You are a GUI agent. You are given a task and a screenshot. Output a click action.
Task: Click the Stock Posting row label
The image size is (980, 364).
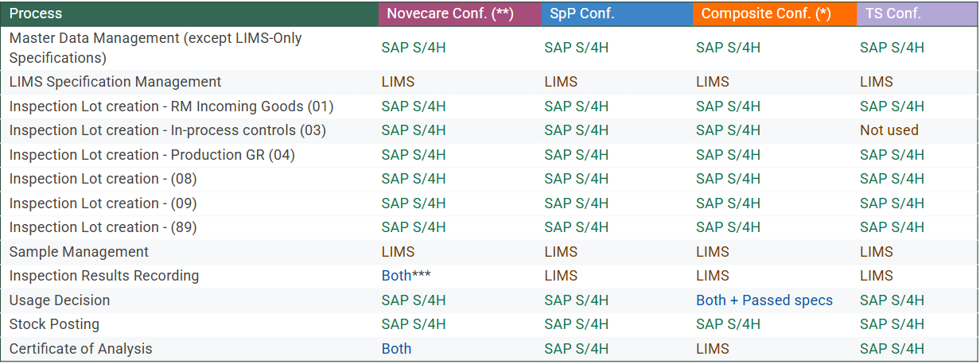[54, 324]
